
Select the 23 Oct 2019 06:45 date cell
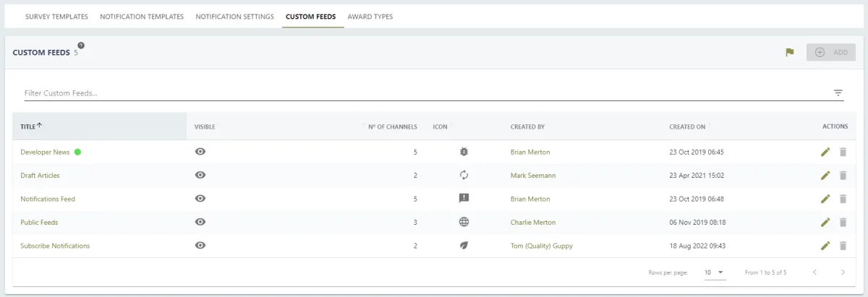pyautogui.click(x=697, y=152)
